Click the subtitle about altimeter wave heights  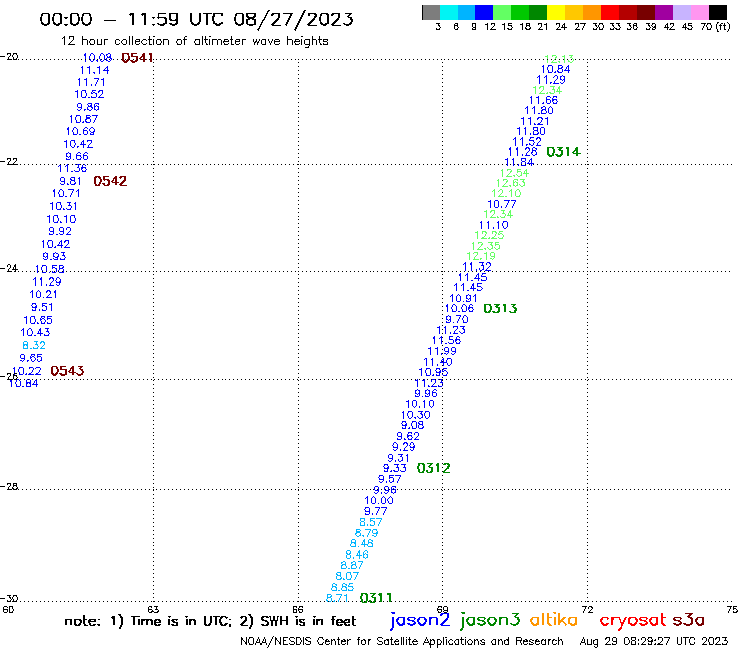point(194,41)
